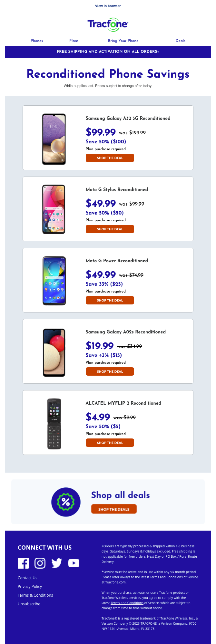Open the Facebook social icon
The width and height of the screenshot is (216, 644).
click(23, 563)
